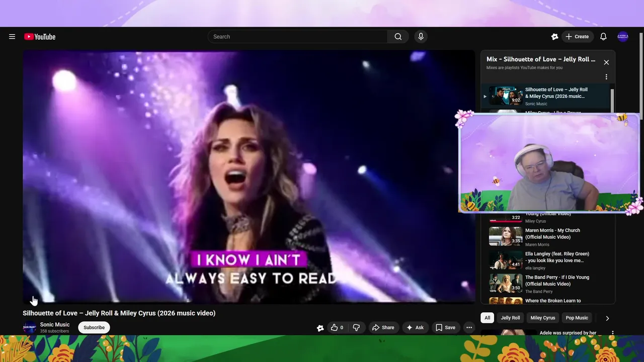Click the Mix playlist scrollbar

612,101
